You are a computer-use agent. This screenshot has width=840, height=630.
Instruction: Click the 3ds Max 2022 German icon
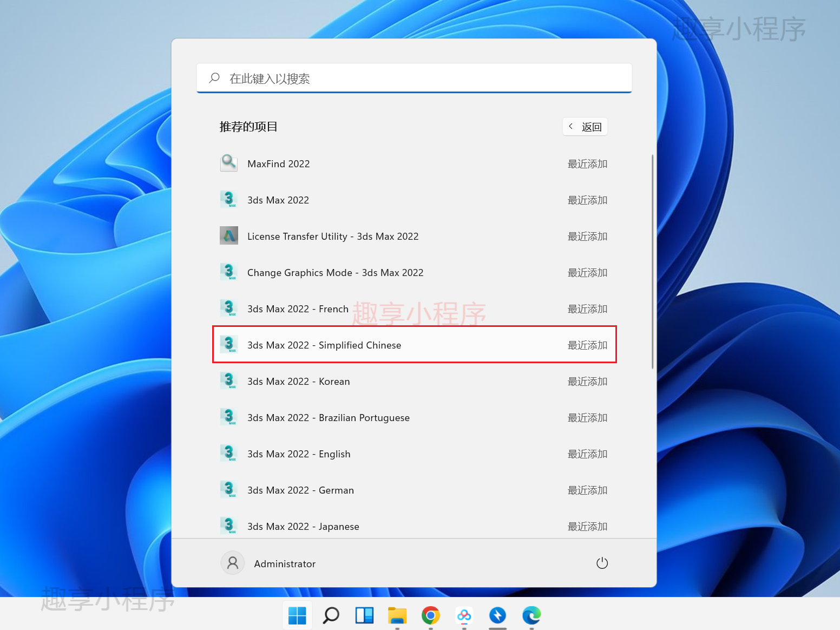pos(229,489)
